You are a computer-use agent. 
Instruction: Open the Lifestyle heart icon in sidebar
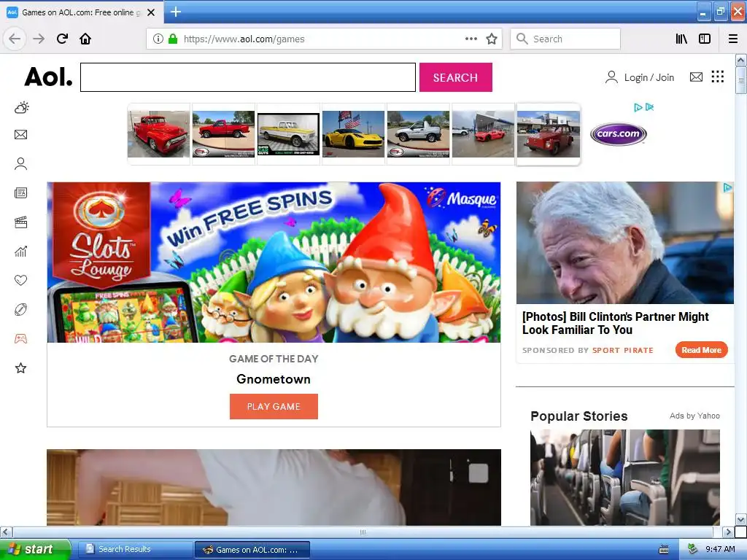point(20,280)
